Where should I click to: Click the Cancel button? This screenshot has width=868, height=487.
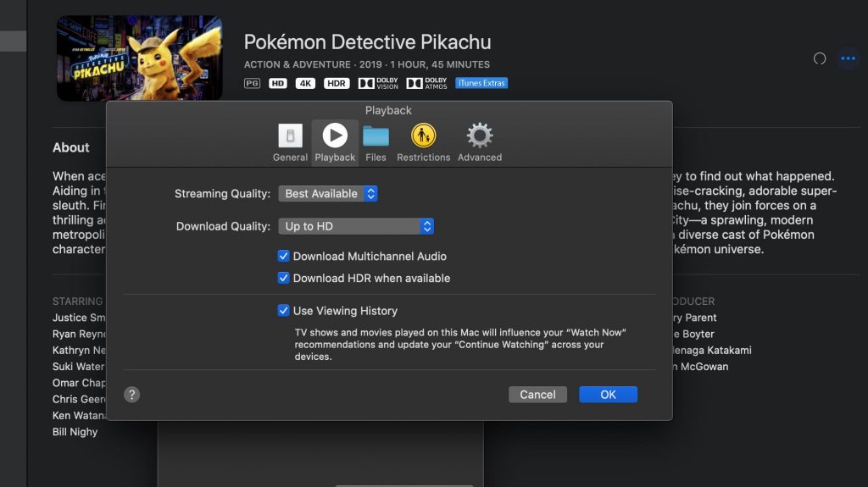pos(537,395)
